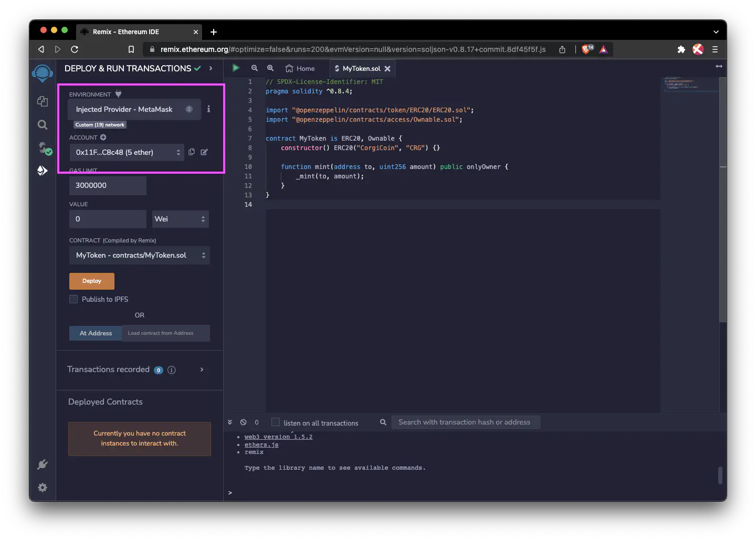Select the Remix - Ethereum IDE browser tab
This screenshot has width=756, height=540.
139,32
